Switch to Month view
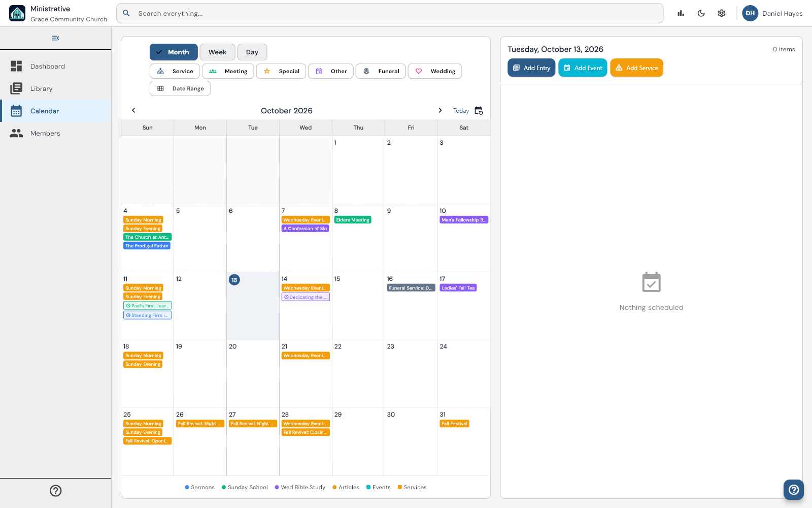The height and width of the screenshot is (508, 812). click(x=174, y=52)
